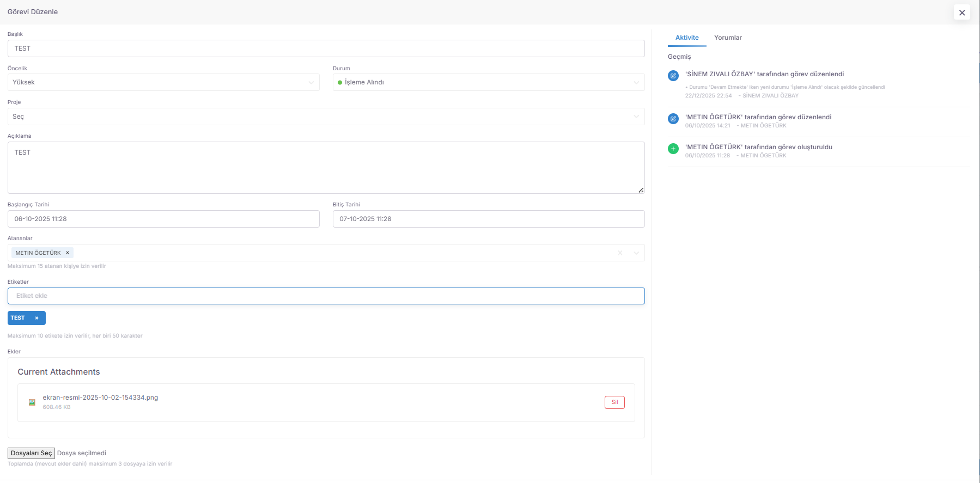Viewport: 980px width, 483px height.
Task: Click the 06/10/2025 14:21 timestamp
Action: pos(708,126)
